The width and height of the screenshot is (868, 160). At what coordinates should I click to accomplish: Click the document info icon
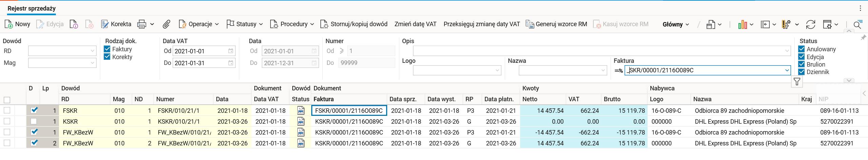point(74,24)
